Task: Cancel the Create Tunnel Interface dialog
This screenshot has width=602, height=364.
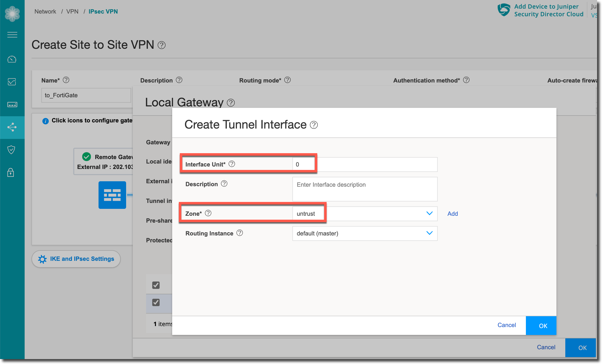Action: click(506, 325)
